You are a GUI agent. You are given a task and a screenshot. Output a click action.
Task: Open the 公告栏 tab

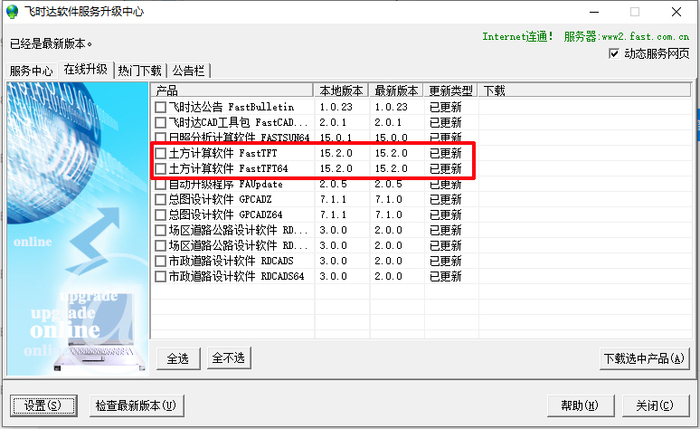click(188, 71)
